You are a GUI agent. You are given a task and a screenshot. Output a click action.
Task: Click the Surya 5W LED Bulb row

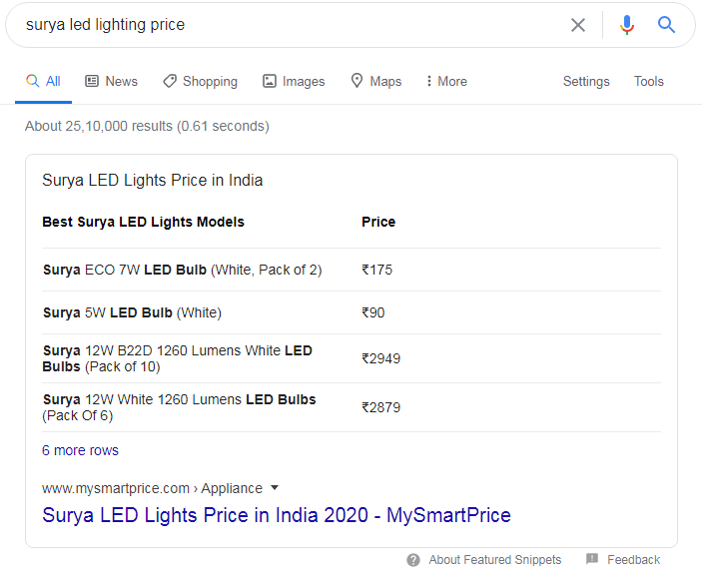351,312
